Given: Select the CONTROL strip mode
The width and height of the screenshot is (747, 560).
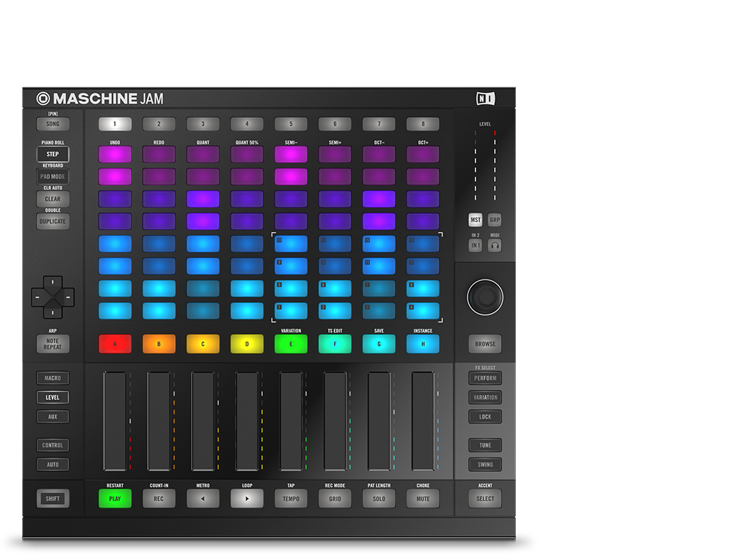Looking at the screenshot, I should point(53,445).
